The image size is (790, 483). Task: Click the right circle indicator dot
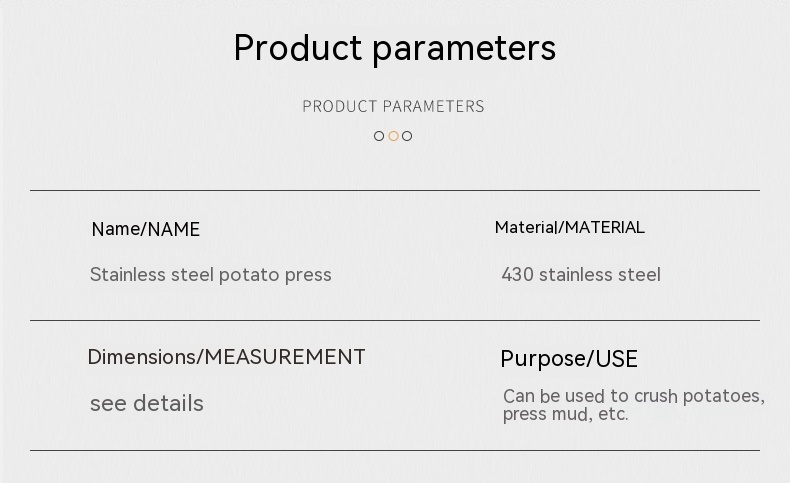point(407,136)
